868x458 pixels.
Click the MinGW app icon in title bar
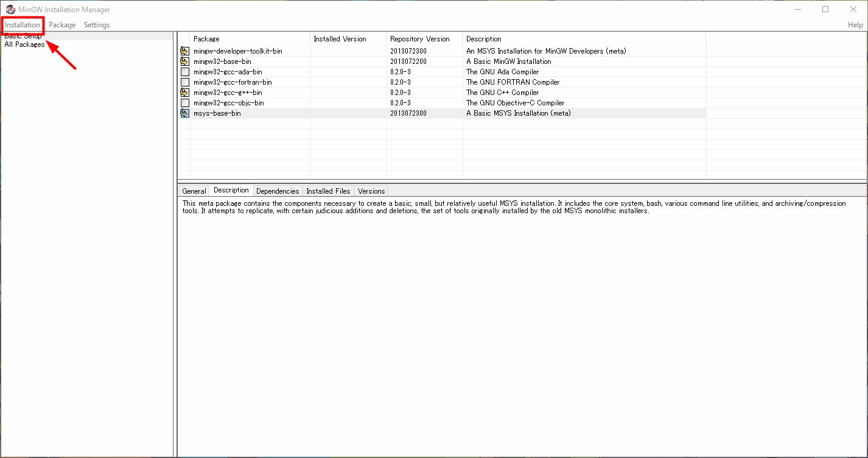tap(10, 9)
